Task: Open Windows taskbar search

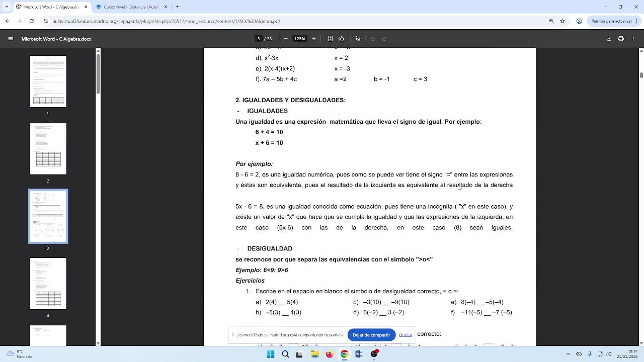Action: pyautogui.click(x=285, y=354)
